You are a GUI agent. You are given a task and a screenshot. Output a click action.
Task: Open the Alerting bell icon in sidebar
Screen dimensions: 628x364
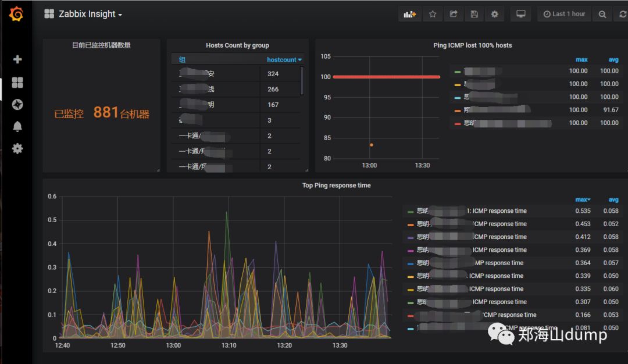17,127
